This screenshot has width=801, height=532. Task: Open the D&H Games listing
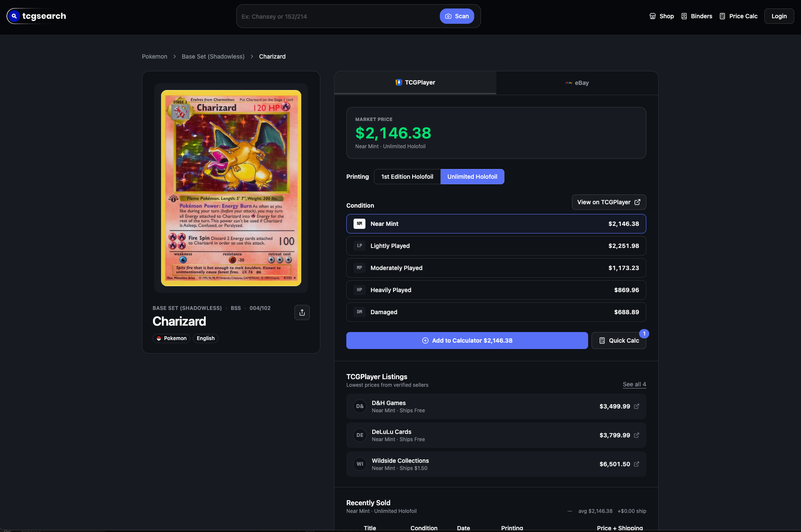[496, 406]
